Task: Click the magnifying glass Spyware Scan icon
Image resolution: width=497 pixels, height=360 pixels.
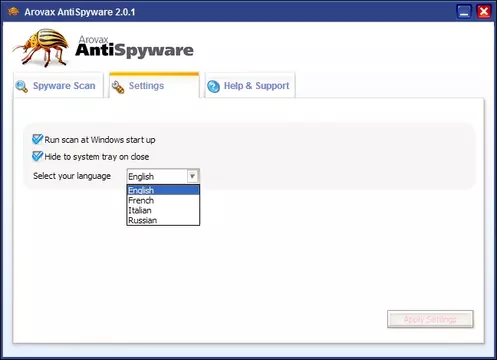Action: (x=22, y=86)
